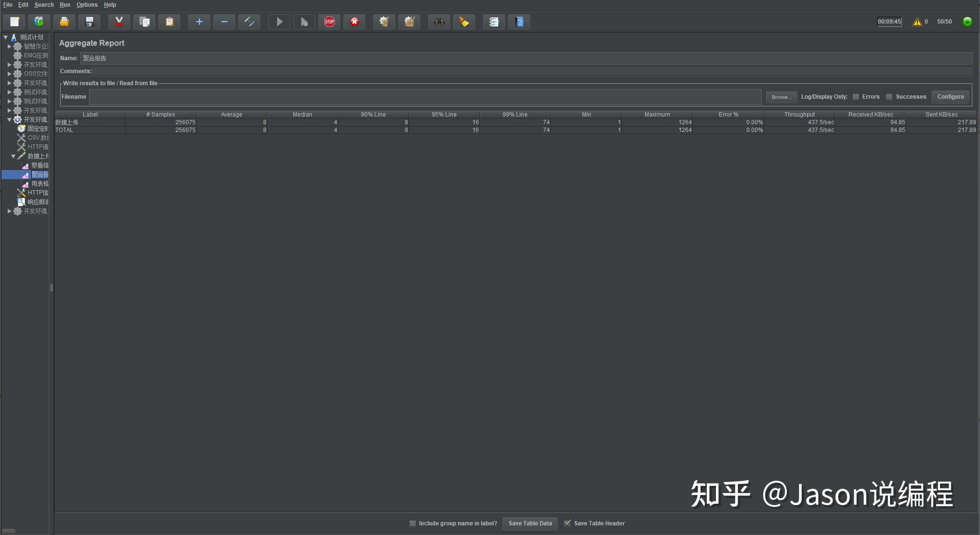980x535 pixels.
Task: Uncheck Save Table Header checkbox
Action: click(x=568, y=523)
